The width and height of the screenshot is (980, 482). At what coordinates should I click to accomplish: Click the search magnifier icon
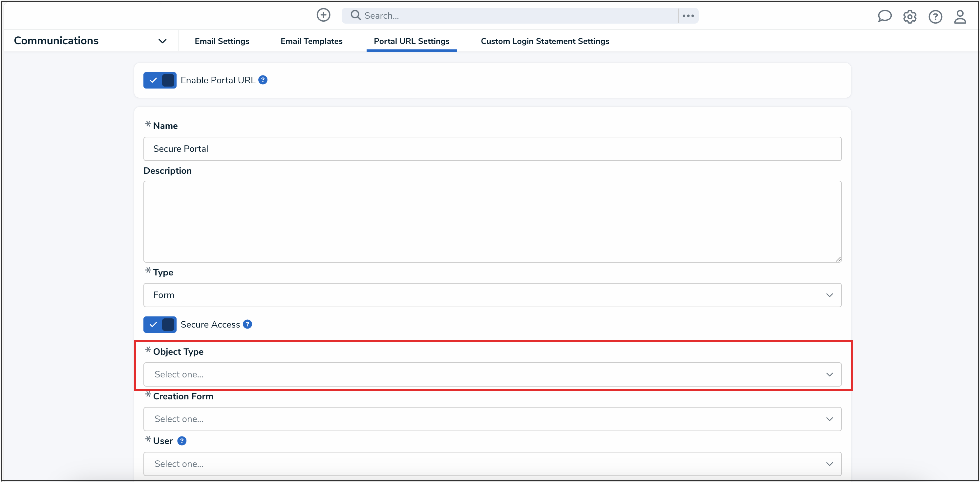point(355,15)
